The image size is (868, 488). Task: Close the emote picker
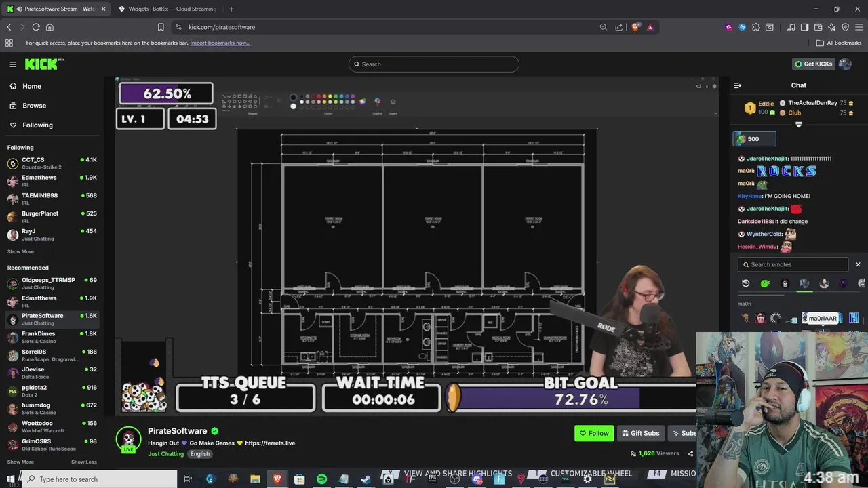[x=858, y=264]
